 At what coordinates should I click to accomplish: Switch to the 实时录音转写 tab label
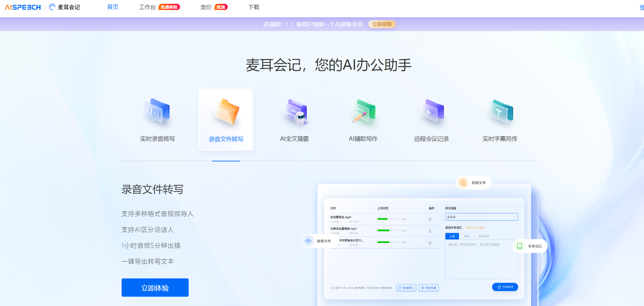point(157,139)
